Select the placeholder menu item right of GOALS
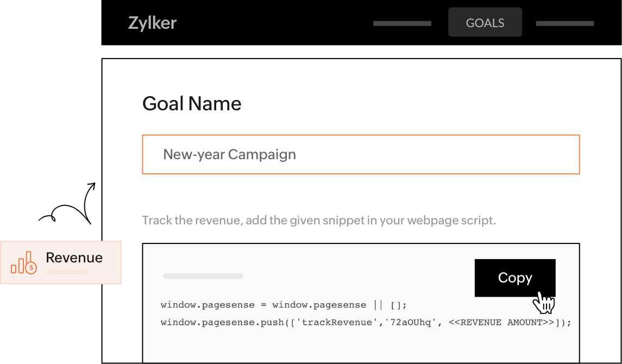The height and width of the screenshot is (364, 622). pos(564,23)
